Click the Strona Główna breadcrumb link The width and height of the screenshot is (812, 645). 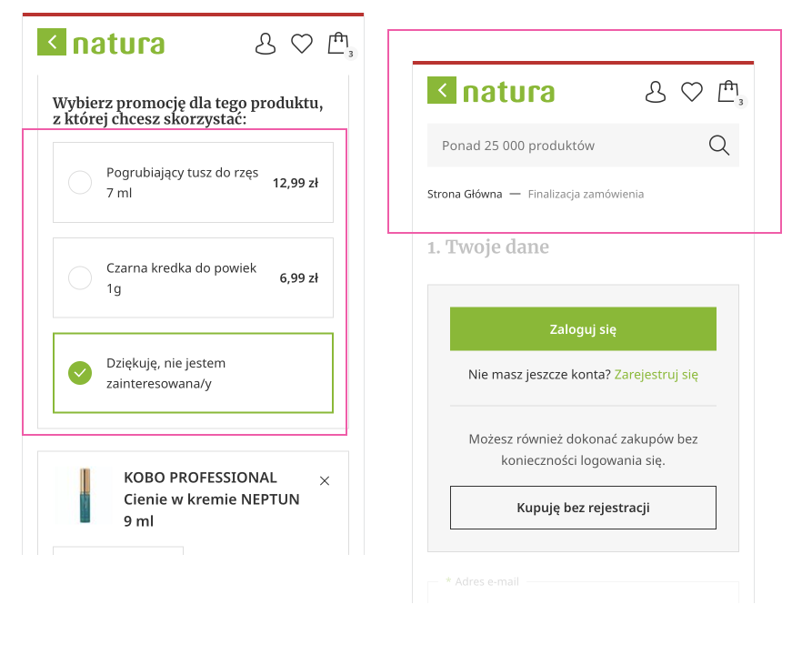click(464, 194)
